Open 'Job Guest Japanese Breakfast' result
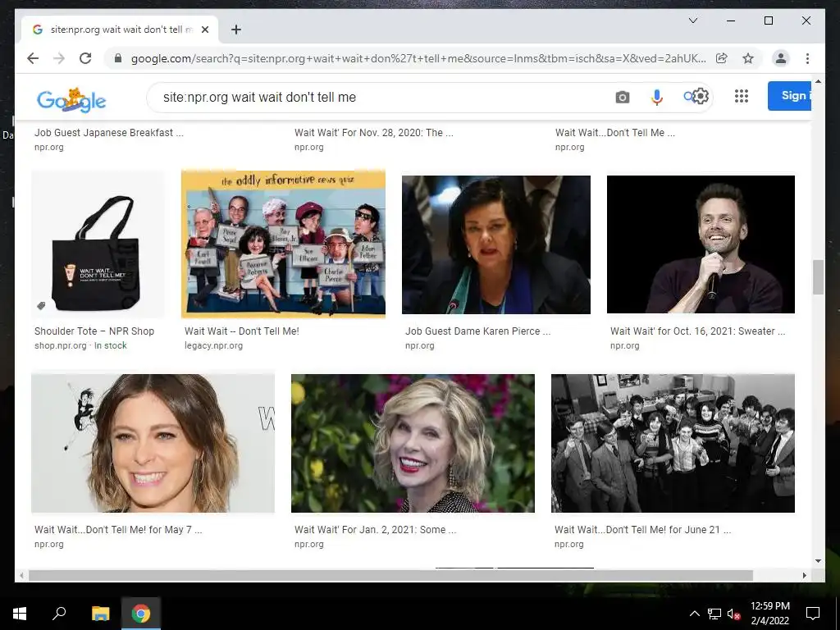The image size is (840, 630). pos(109,133)
